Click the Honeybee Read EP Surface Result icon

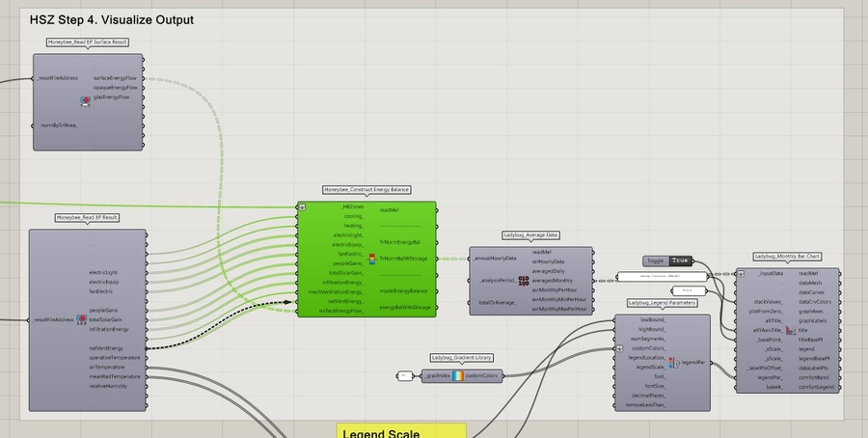85,99
